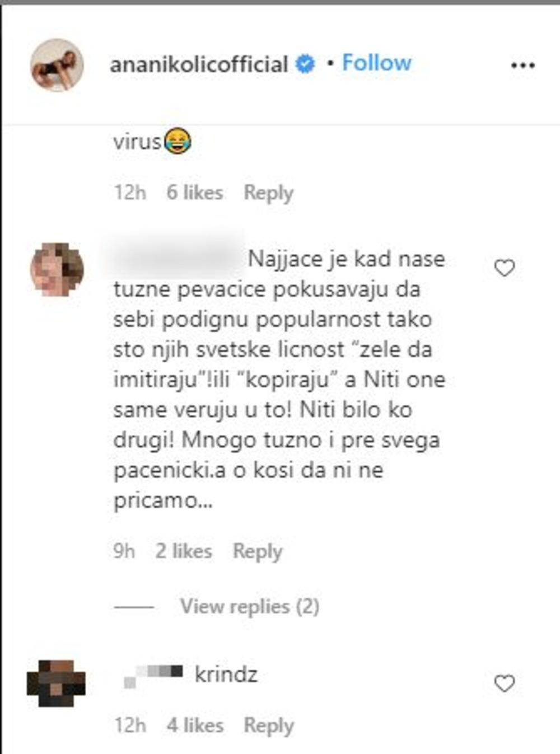View 4 likes on krindz comment
The image size is (560, 754).
click(195, 725)
